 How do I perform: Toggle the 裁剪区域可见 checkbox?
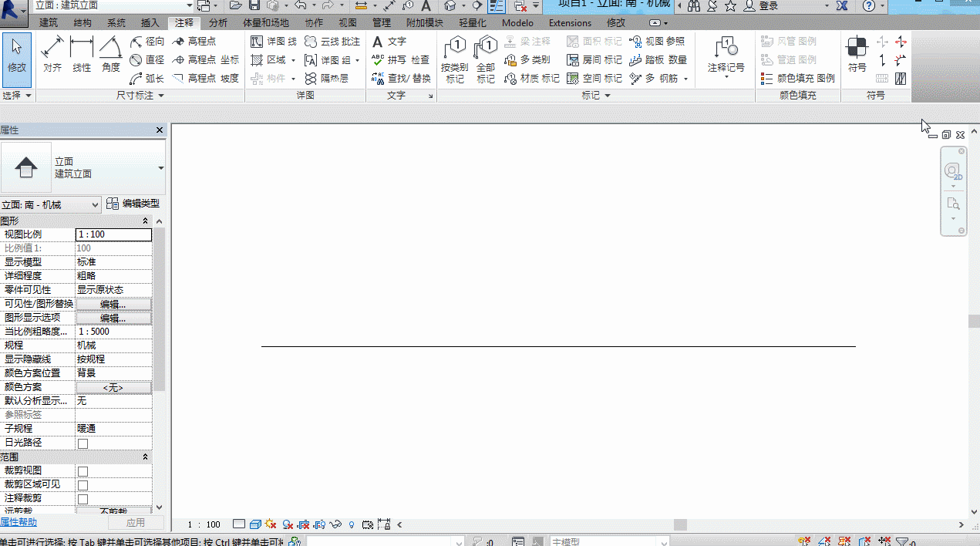pos(83,485)
